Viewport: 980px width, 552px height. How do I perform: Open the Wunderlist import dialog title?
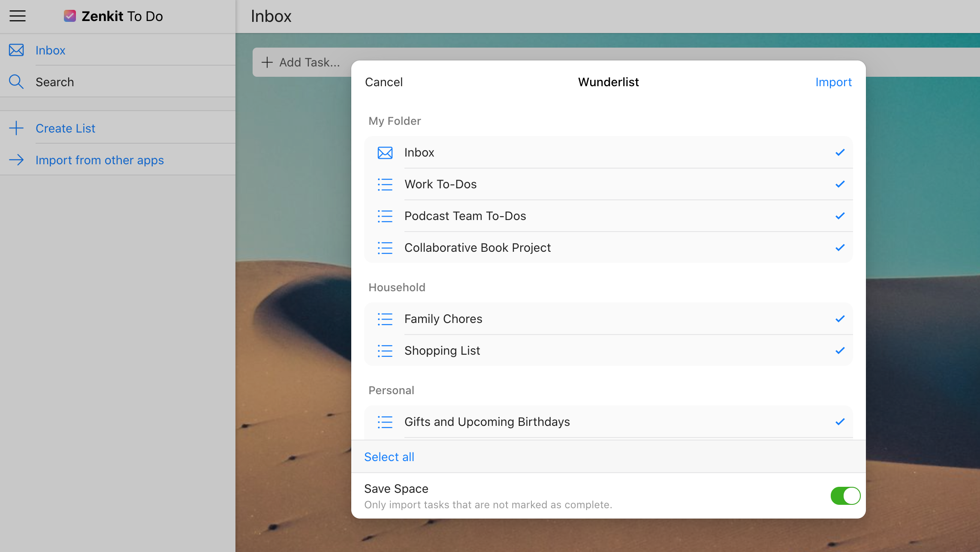609,82
